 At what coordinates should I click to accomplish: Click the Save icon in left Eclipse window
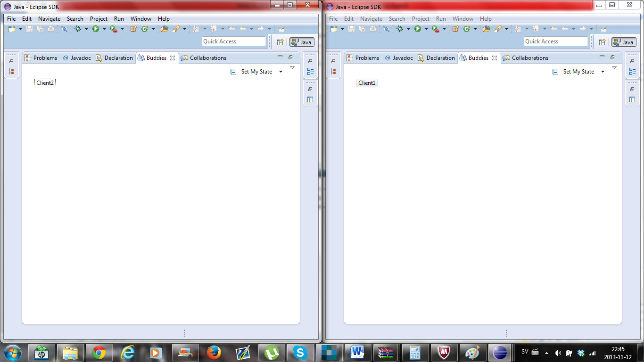tap(29, 29)
